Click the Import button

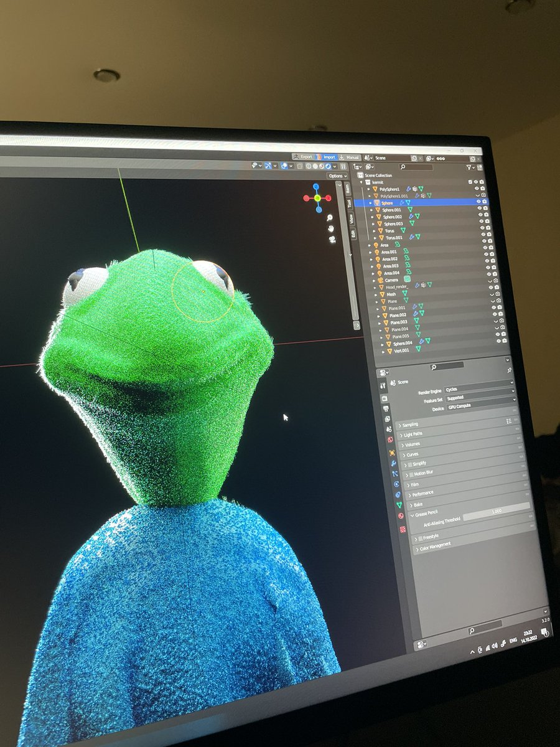click(326, 157)
